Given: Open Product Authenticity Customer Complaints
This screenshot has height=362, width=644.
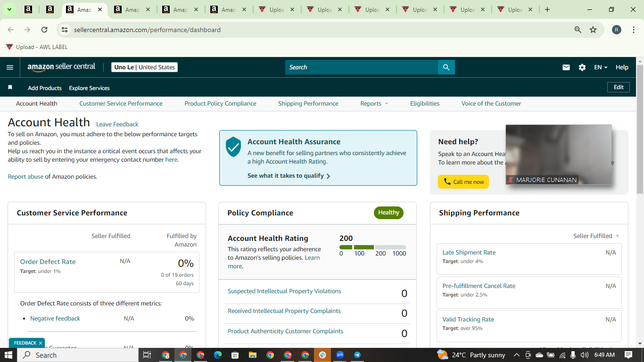Looking at the screenshot, I should [x=286, y=331].
